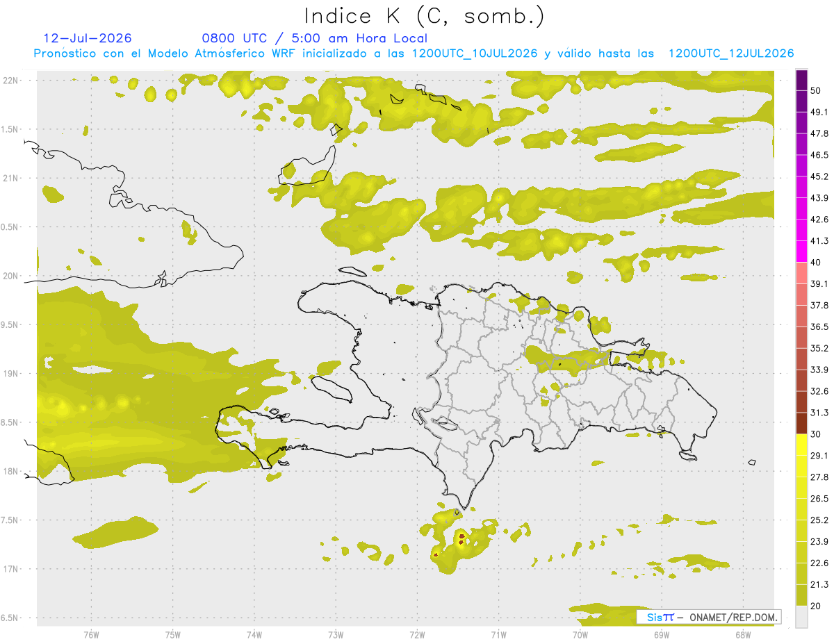Image resolution: width=834 pixels, height=644 pixels.
Task: Click the "SisTT – ONAMET/REP.DOM." source label
Action: click(709, 617)
